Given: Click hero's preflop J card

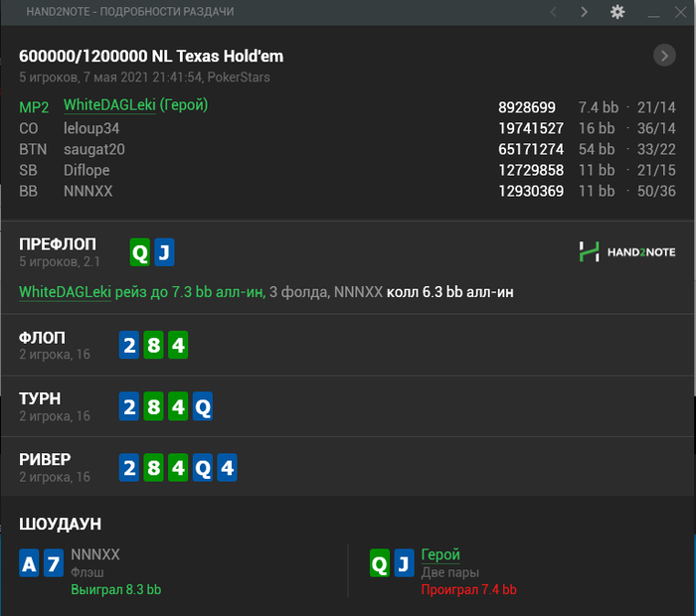Looking at the screenshot, I should point(164,252).
